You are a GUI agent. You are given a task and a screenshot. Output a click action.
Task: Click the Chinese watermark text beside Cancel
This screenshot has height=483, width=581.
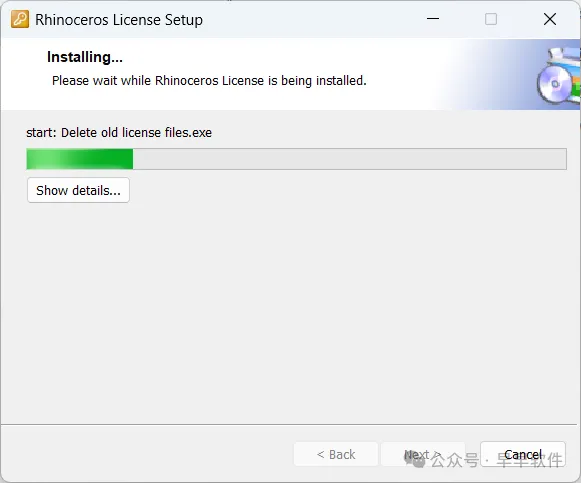(497, 460)
